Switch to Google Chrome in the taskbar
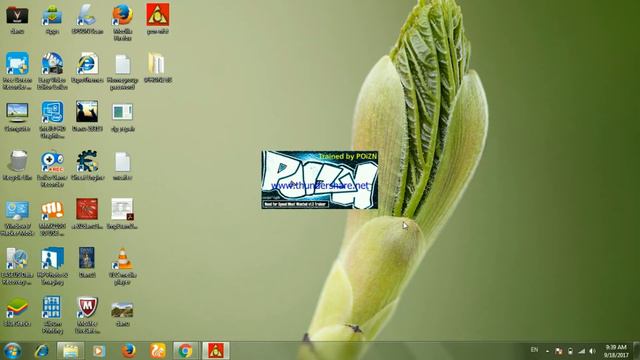This screenshot has width=640, height=360. point(185,351)
